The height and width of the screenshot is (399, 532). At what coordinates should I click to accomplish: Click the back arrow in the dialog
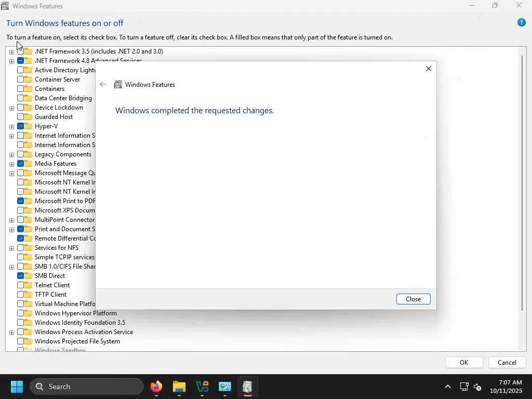click(103, 85)
